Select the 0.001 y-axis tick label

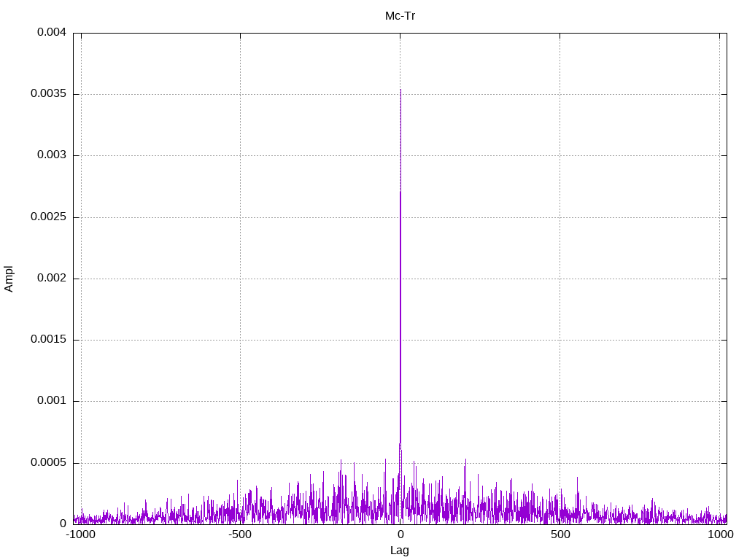(52, 401)
